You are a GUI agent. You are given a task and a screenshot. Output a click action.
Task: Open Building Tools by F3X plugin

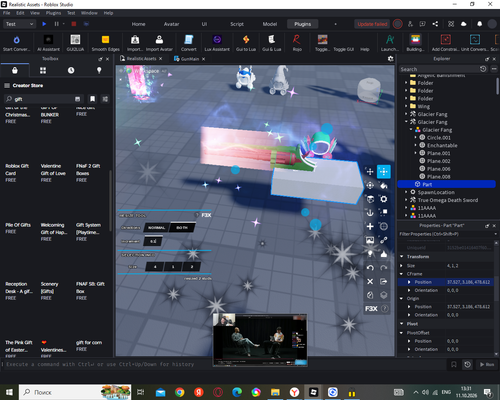415,43
